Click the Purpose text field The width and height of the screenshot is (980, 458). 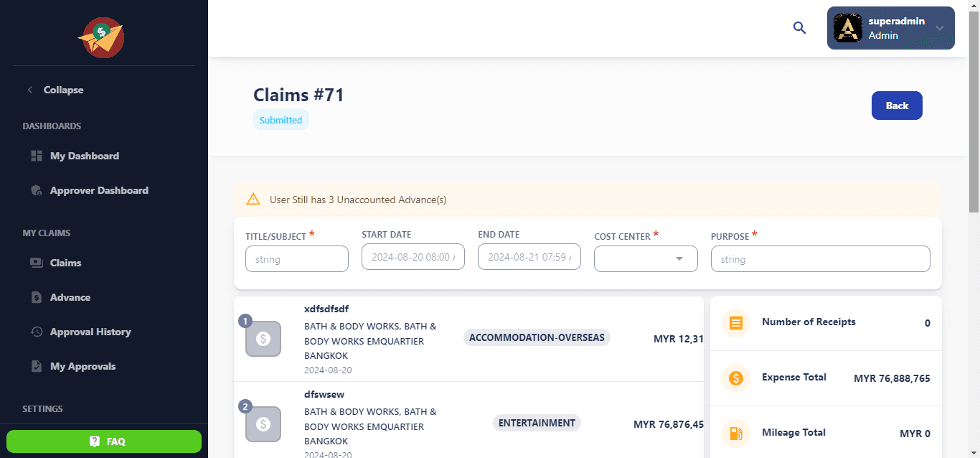(820, 259)
